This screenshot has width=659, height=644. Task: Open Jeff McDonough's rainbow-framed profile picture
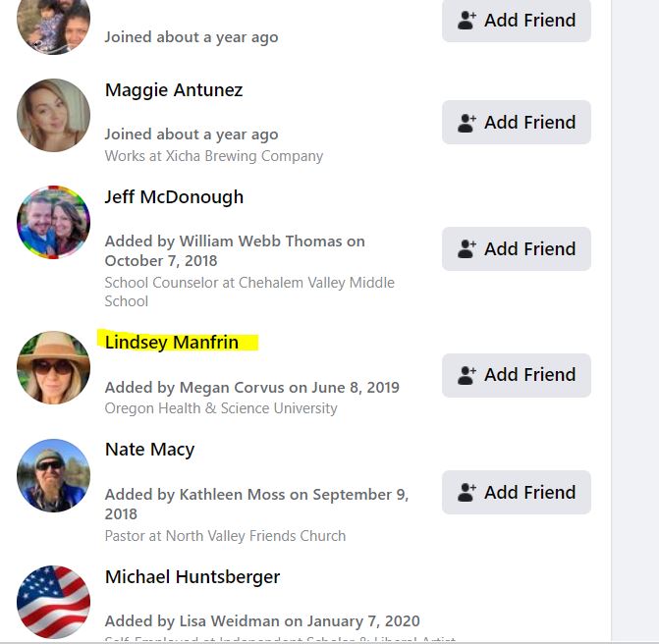click(x=53, y=222)
